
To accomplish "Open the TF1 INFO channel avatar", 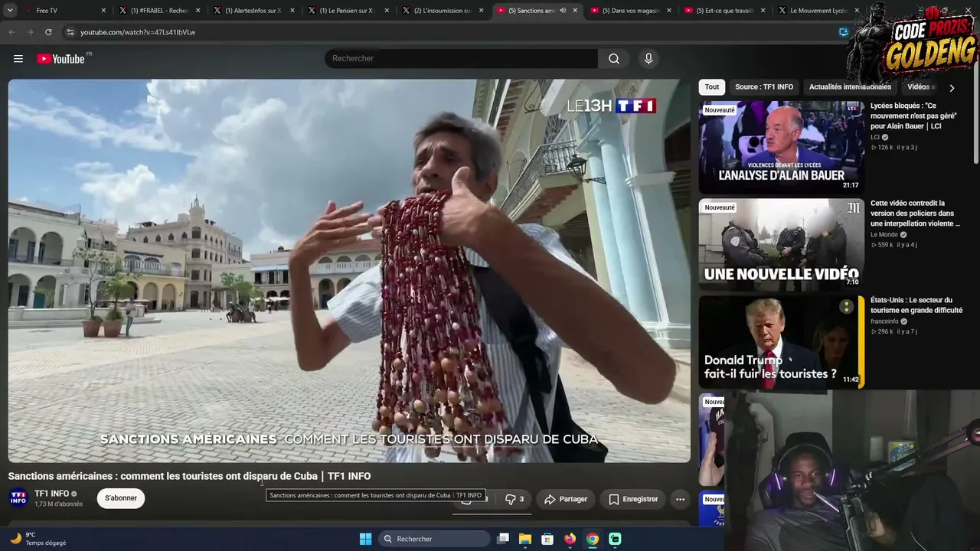I will pos(18,498).
